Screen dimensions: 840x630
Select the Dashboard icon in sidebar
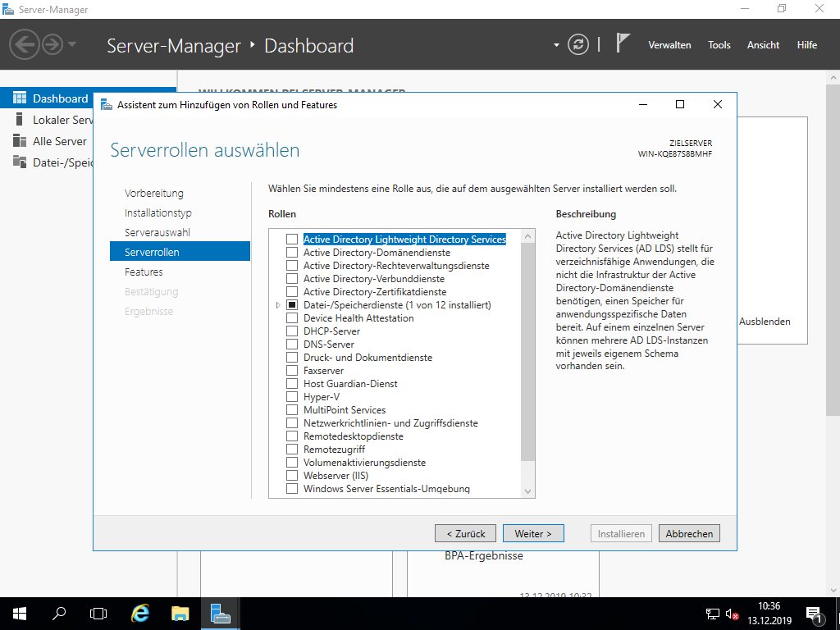click(20, 98)
